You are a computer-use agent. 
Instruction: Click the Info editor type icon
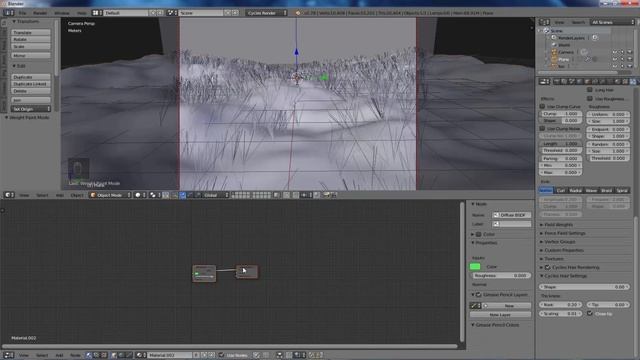pyautogui.click(x=8, y=13)
